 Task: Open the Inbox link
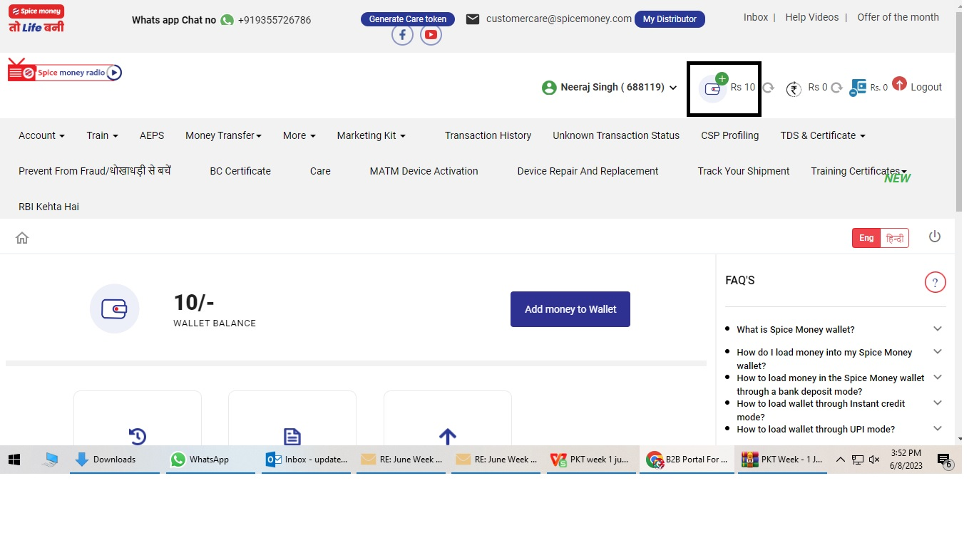pyautogui.click(x=756, y=17)
